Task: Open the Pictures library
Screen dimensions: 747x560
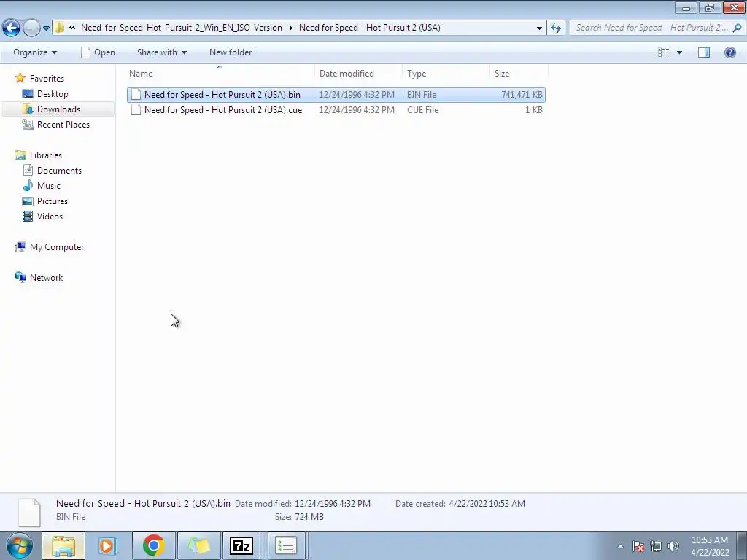Action: tap(53, 201)
